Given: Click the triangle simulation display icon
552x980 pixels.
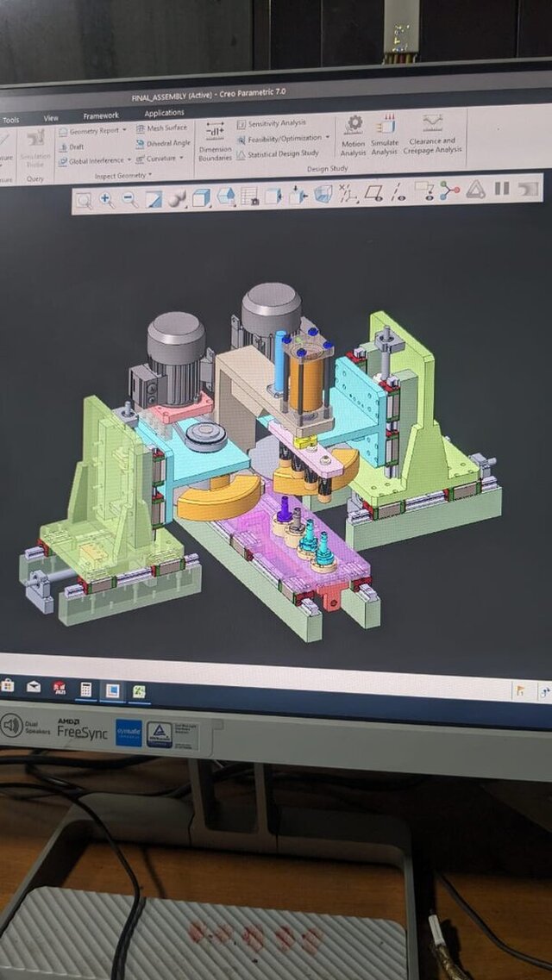Looking at the screenshot, I should pyautogui.click(x=476, y=190).
